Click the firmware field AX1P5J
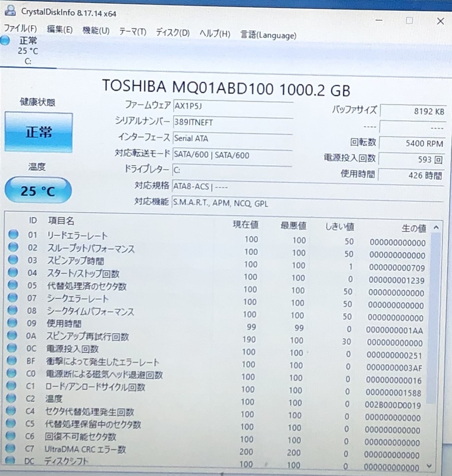Viewport: 452px width, 476px height. click(233, 107)
